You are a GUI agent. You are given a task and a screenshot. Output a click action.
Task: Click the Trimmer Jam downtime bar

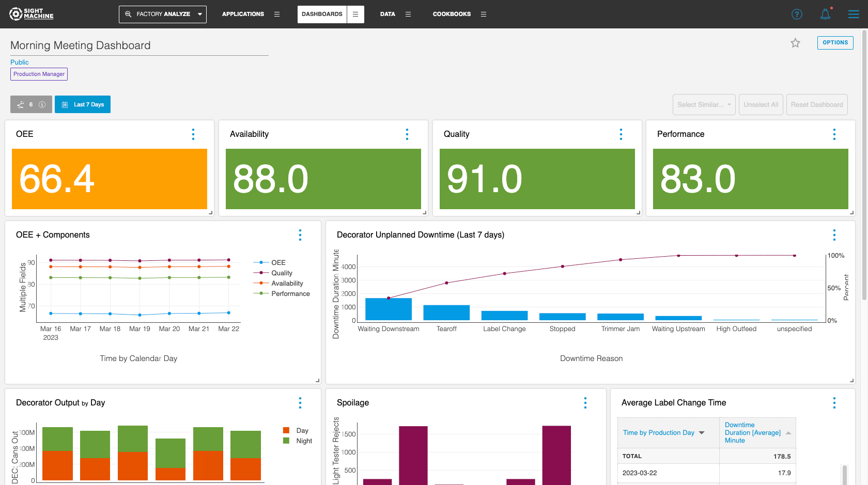point(621,317)
